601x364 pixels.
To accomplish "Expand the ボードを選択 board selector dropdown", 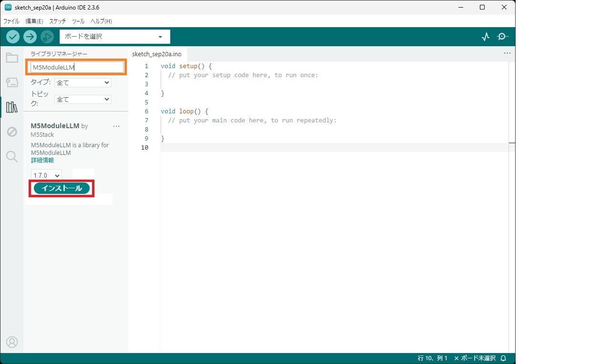I will 114,37.
